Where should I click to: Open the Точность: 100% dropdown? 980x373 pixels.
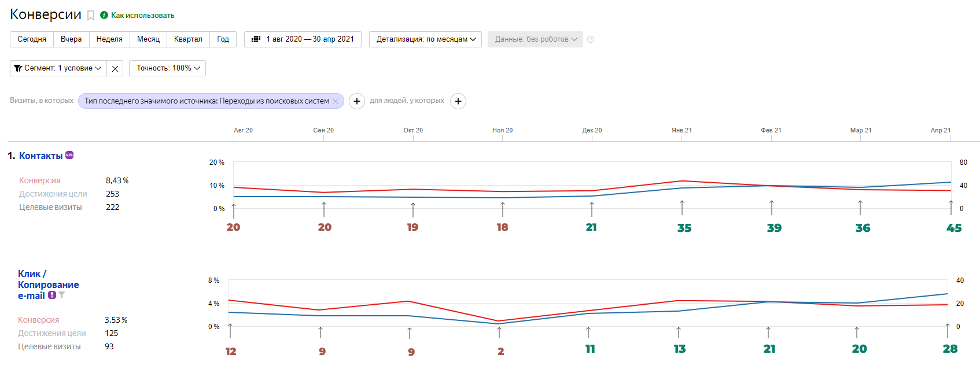[167, 68]
